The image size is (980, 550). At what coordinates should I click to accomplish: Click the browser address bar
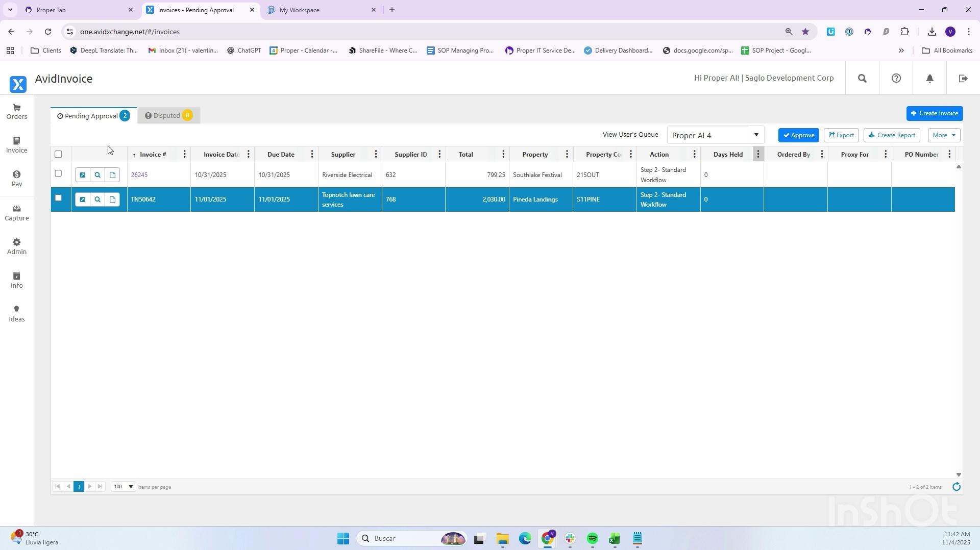(x=429, y=32)
